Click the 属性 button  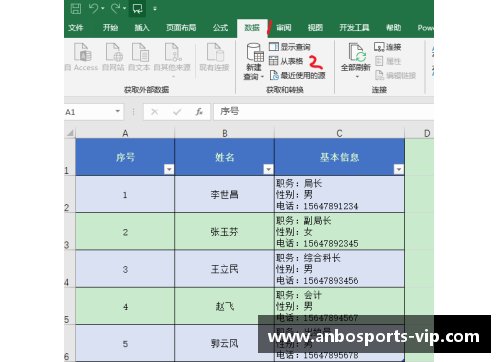(x=388, y=61)
